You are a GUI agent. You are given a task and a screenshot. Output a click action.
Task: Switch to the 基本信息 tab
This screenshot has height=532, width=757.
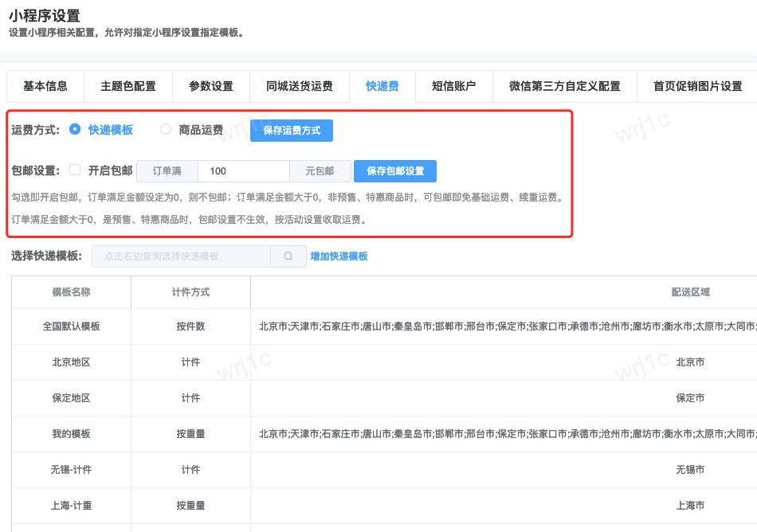[x=45, y=87]
